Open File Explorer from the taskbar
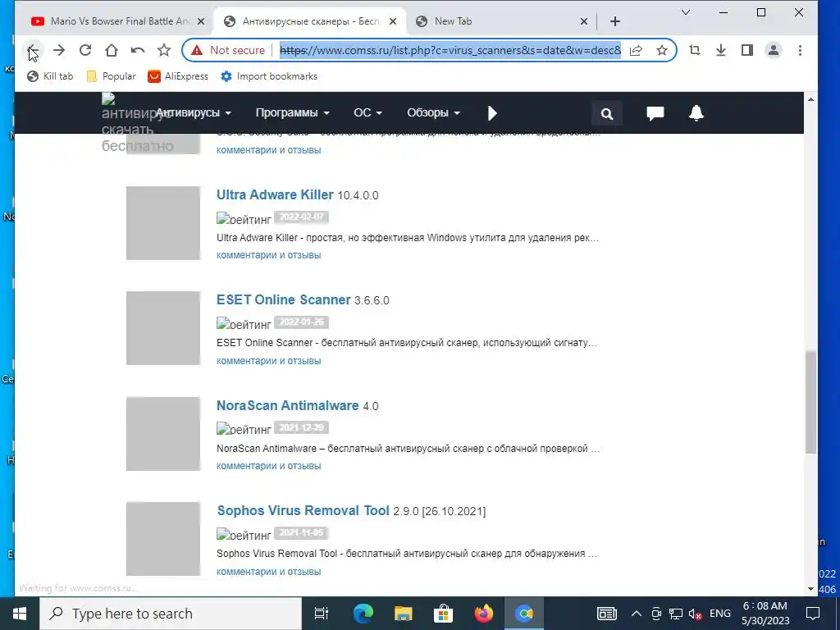Screen dimensions: 840x630 [404, 614]
